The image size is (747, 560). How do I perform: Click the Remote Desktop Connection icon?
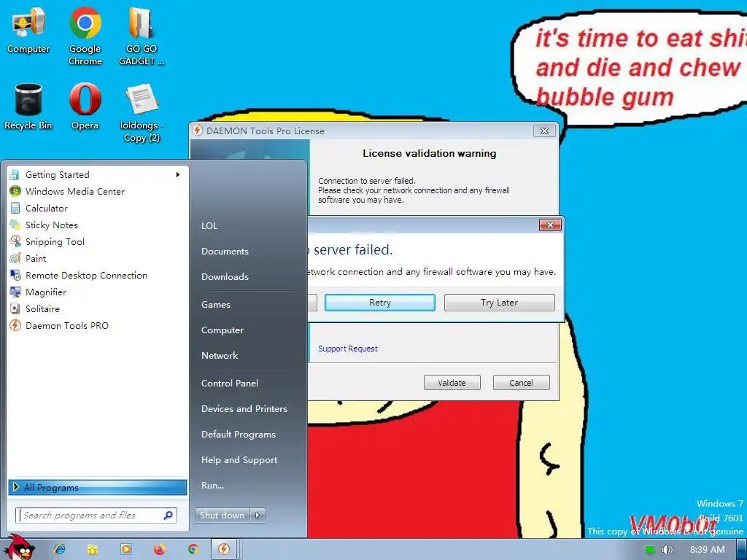(15, 275)
